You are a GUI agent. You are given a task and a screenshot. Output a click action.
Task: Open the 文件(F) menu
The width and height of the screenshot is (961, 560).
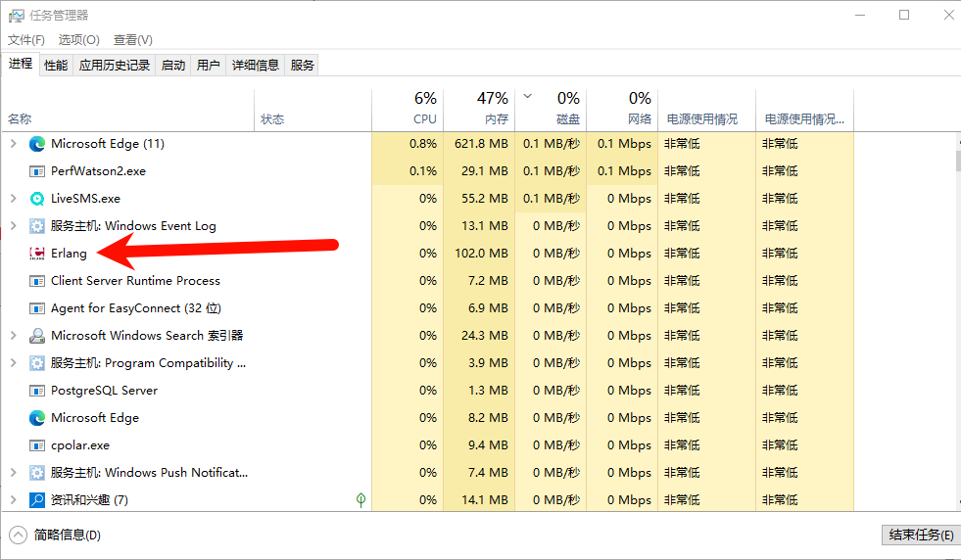tap(25, 40)
